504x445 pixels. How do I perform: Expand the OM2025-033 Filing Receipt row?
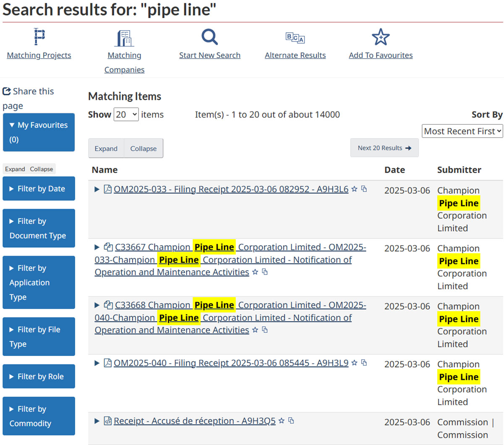97,189
